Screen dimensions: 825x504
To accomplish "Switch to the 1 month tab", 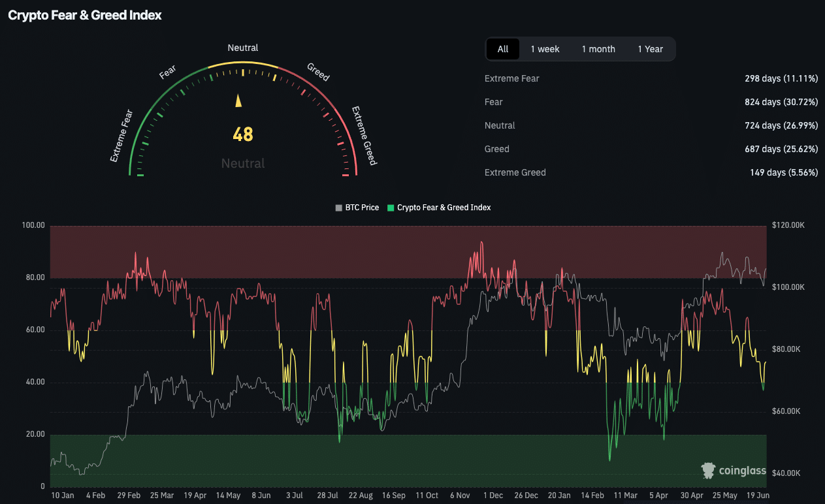I will point(598,49).
